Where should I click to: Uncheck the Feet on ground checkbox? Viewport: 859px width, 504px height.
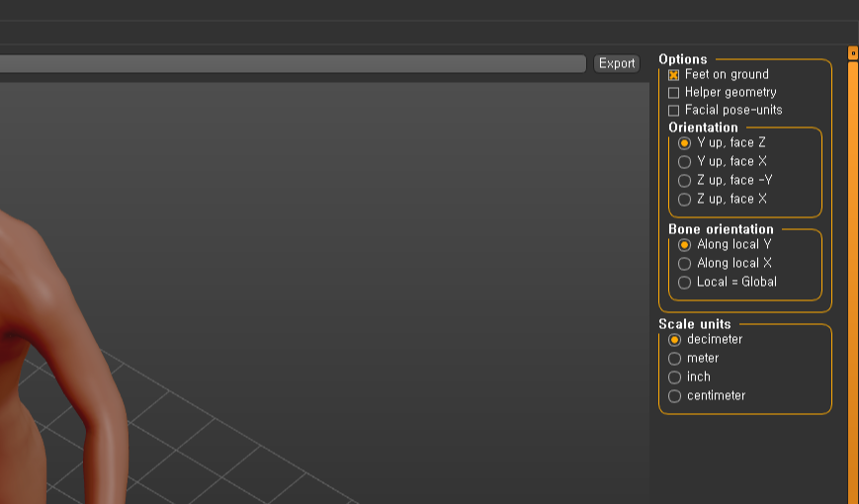click(x=674, y=75)
